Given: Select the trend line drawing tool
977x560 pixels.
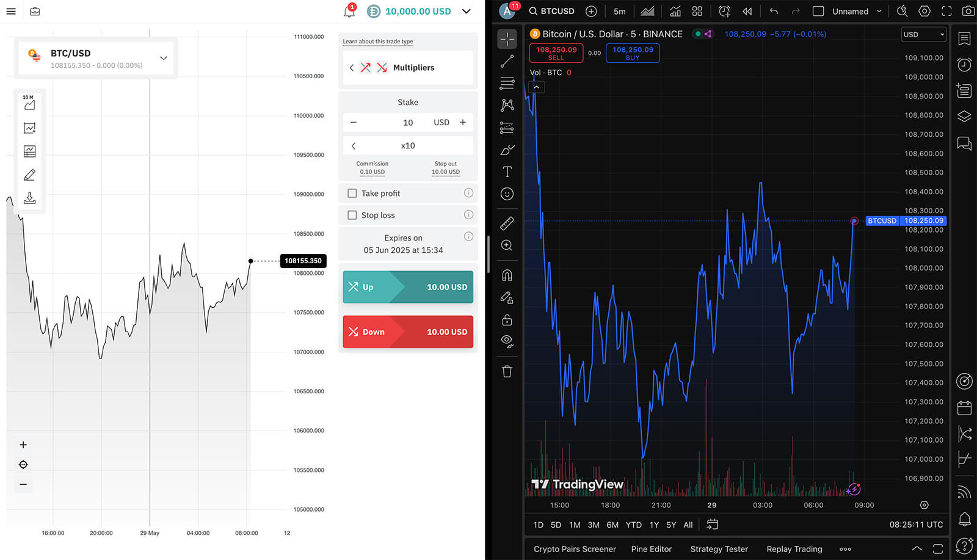Looking at the screenshot, I should pyautogui.click(x=507, y=62).
